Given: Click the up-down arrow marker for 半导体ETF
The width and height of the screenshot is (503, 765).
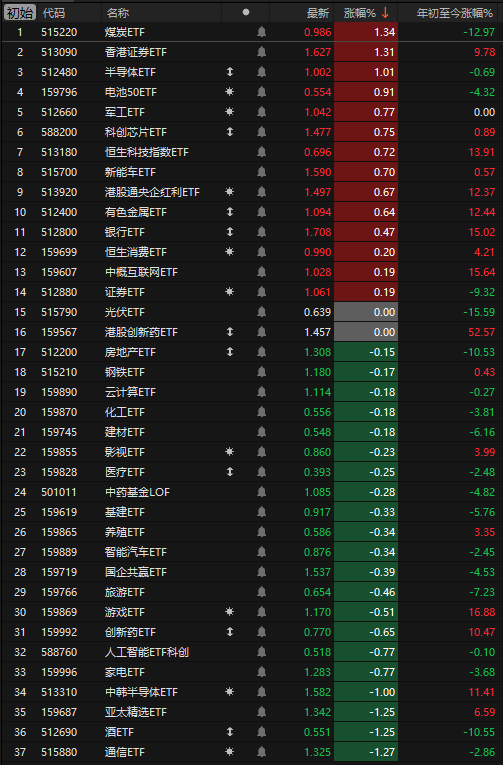Looking at the screenshot, I should (x=230, y=72).
